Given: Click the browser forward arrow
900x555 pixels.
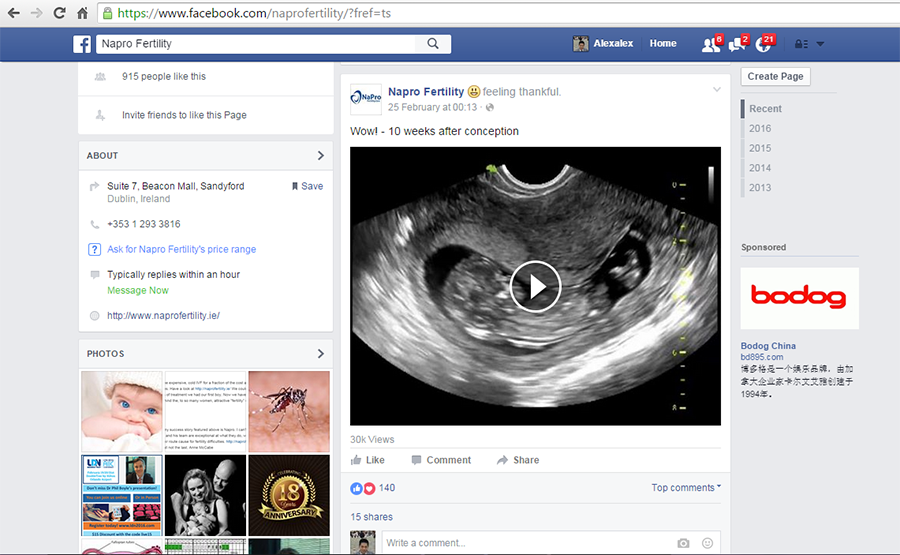Looking at the screenshot, I should pos(36,13).
